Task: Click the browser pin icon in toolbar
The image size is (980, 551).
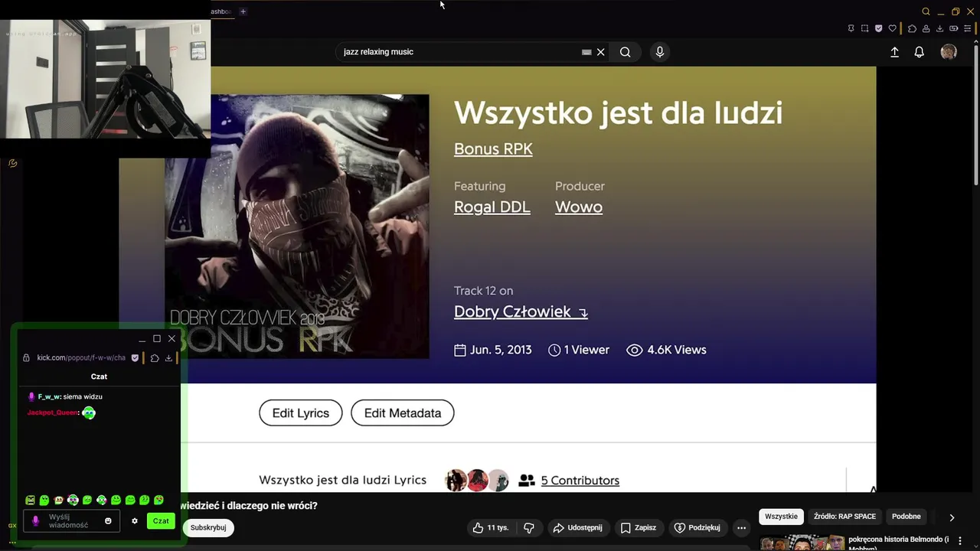Action: pyautogui.click(x=851, y=28)
